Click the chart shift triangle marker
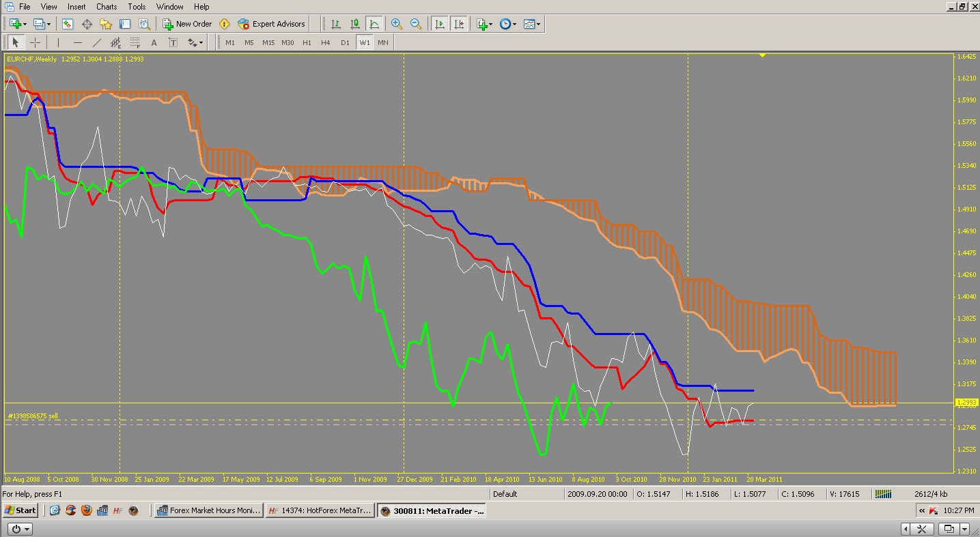The height and width of the screenshot is (537, 980). pos(762,55)
